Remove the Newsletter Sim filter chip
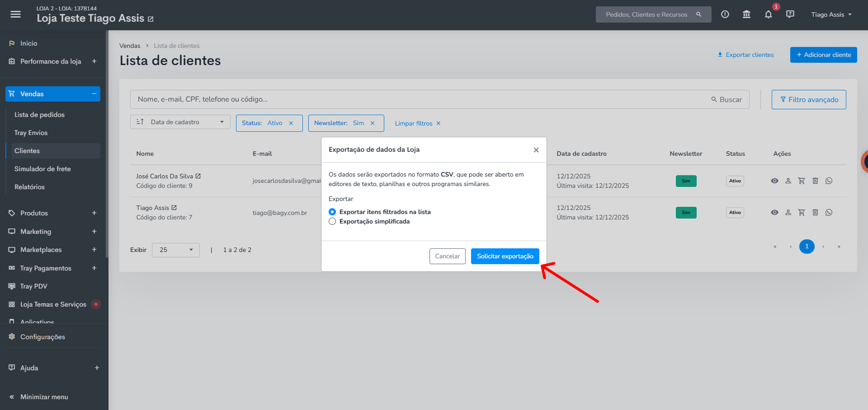Viewport: 868px width, 410px height. click(x=373, y=123)
